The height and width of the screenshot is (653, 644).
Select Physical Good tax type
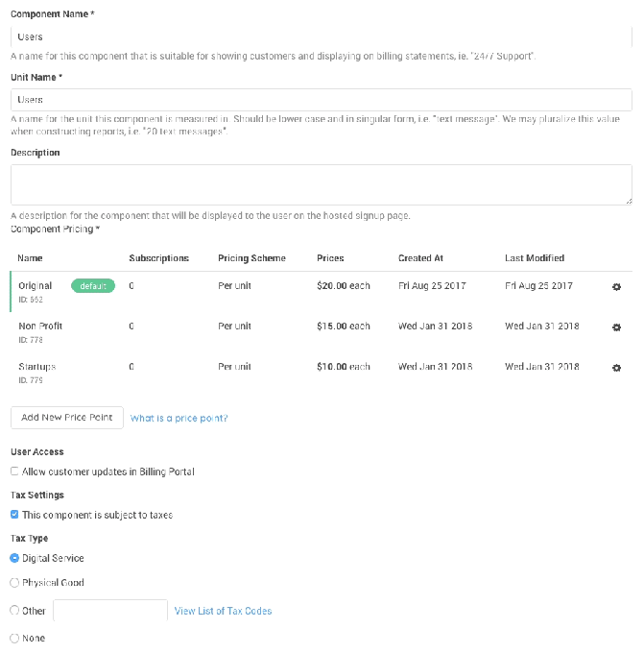pos(14,583)
